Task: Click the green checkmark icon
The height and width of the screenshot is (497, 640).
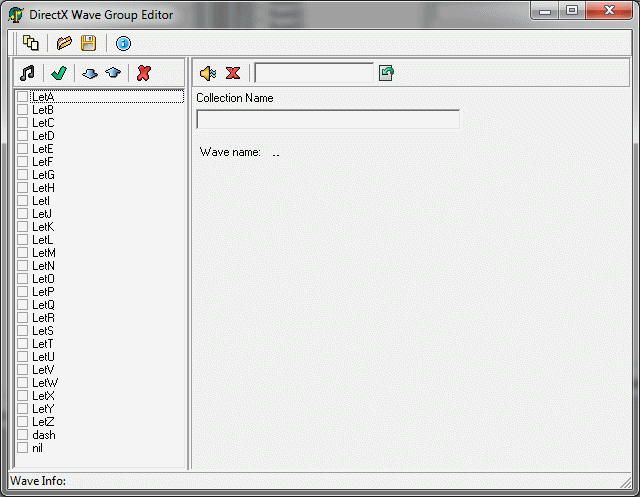Action: click(59, 73)
